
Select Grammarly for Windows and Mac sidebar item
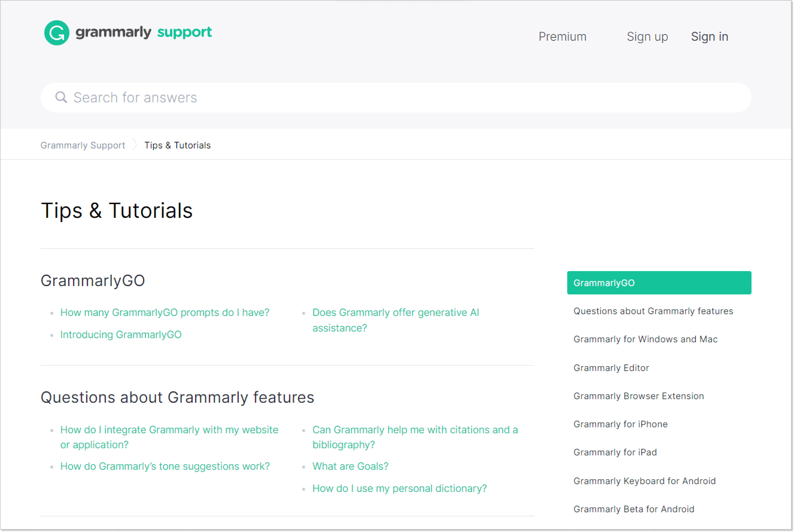645,339
